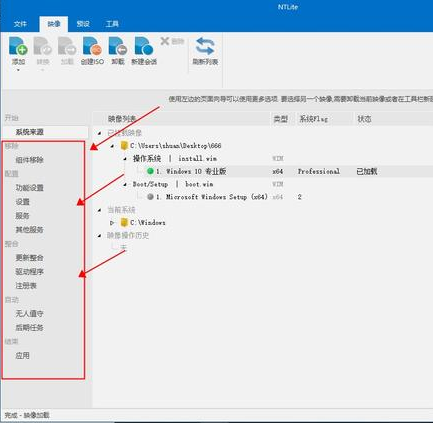Switch to the 预设 ribbon tab

(83, 24)
